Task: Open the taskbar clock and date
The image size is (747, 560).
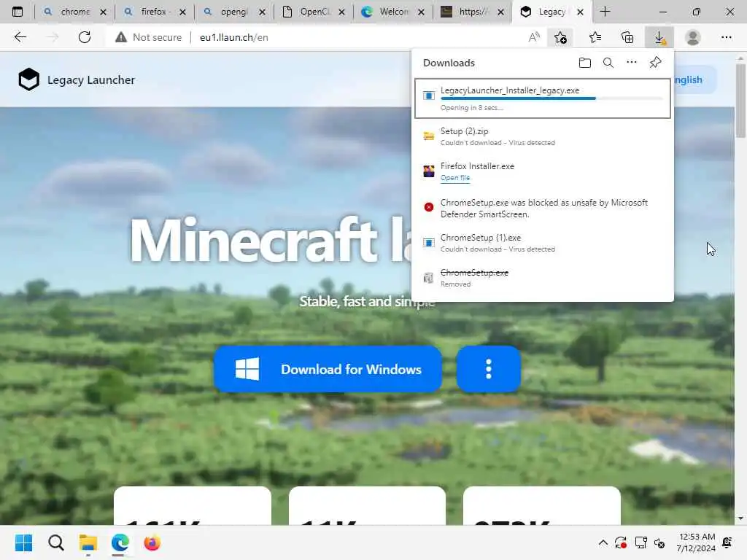Action: coord(696,542)
